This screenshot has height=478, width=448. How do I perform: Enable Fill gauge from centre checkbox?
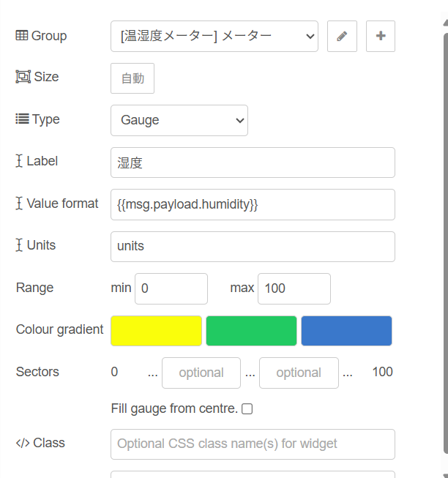pos(247,408)
